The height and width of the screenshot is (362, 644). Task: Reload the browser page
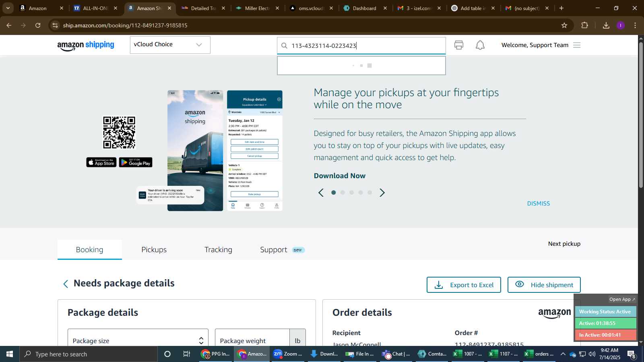pos(38,25)
